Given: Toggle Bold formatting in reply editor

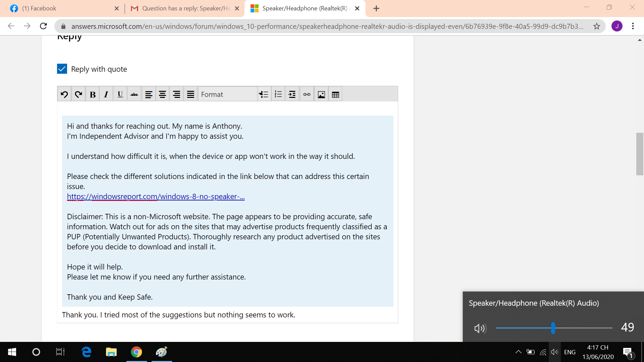Looking at the screenshot, I should click(x=93, y=95).
